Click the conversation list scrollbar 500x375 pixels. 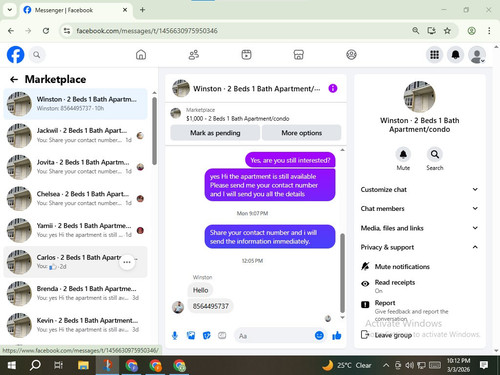(154, 131)
